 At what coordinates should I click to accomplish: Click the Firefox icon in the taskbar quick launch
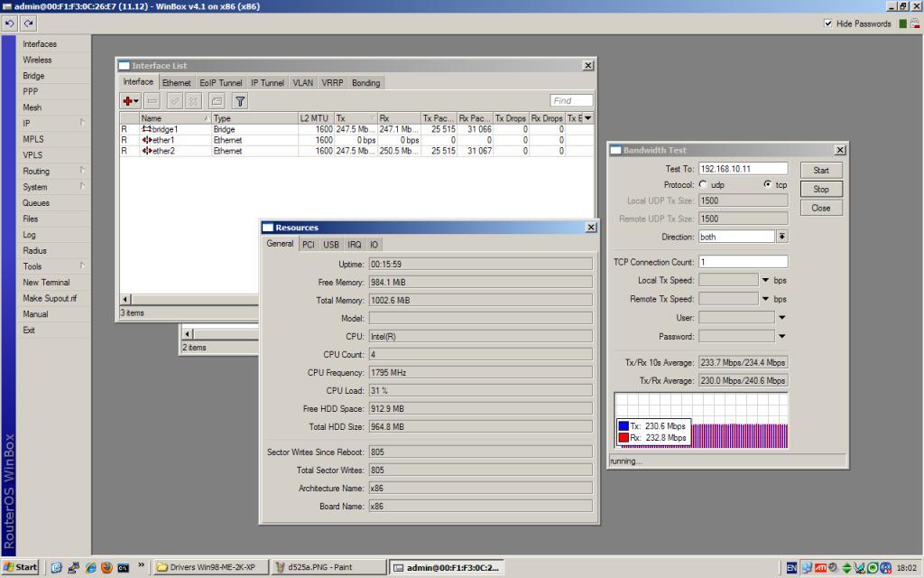[x=106, y=567]
